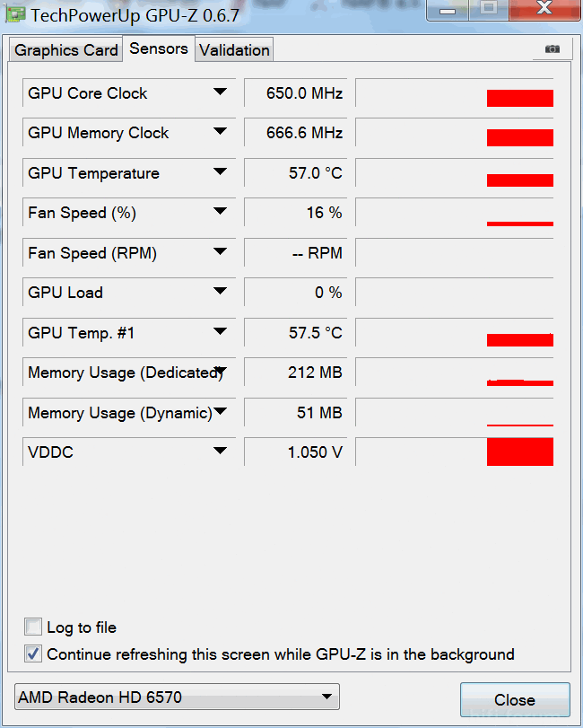Click the camera screenshot icon
Viewport: 583px width, 728px height.
pyautogui.click(x=552, y=48)
